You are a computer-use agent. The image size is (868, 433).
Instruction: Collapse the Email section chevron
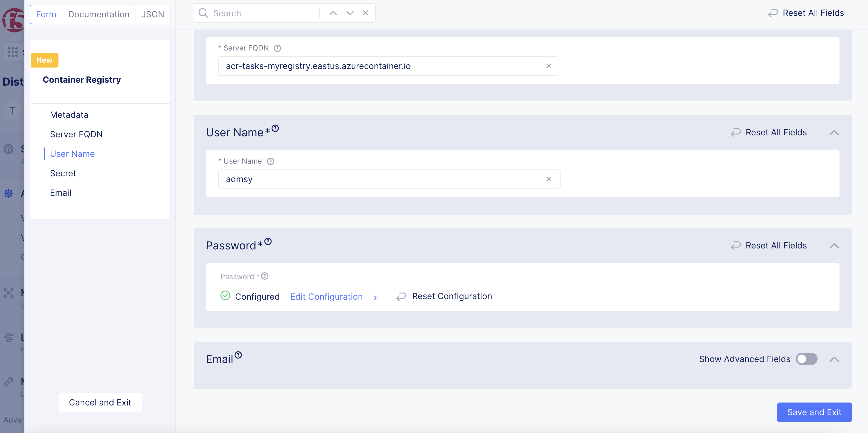[x=834, y=359]
